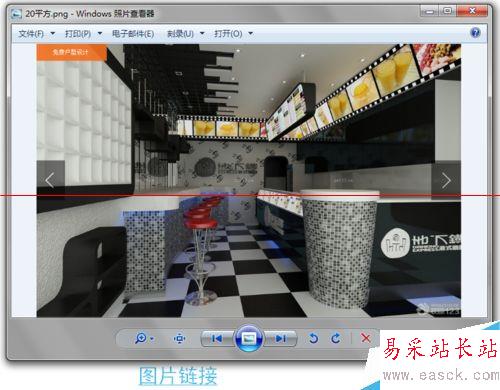The height and width of the screenshot is (390, 500).
Task: Click the right arrow in the image
Action: (446, 180)
